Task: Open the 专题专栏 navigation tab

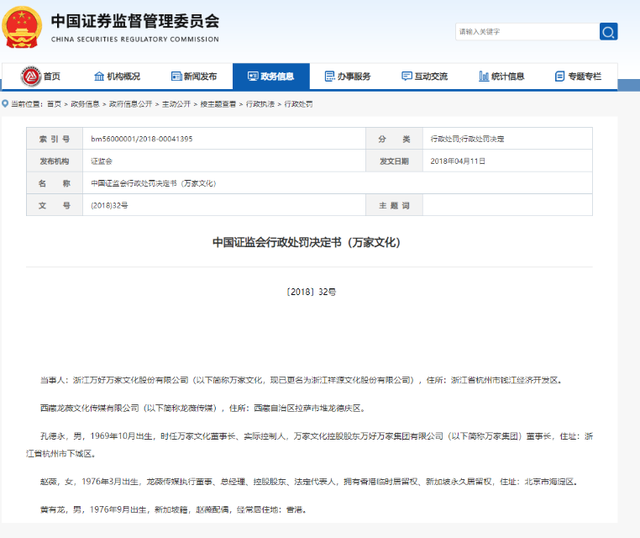Action: (x=578, y=76)
